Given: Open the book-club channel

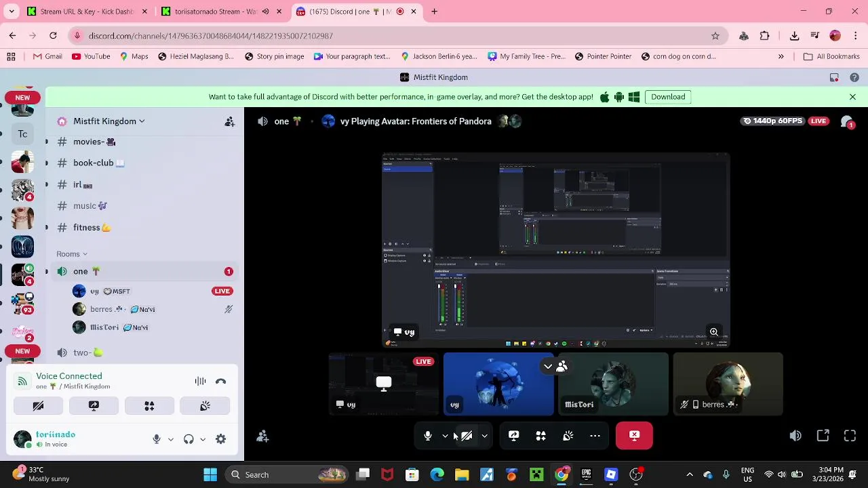Looking at the screenshot, I should (x=146, y=163).
